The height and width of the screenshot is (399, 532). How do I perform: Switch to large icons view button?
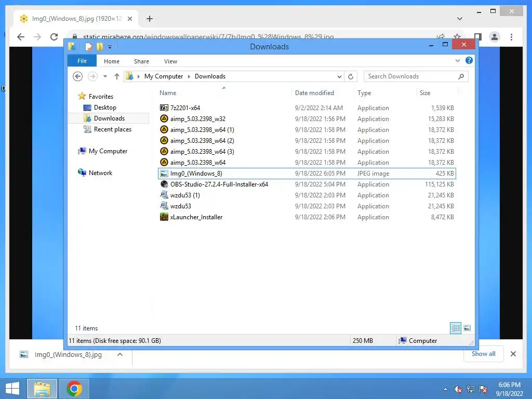coord(467,328)
